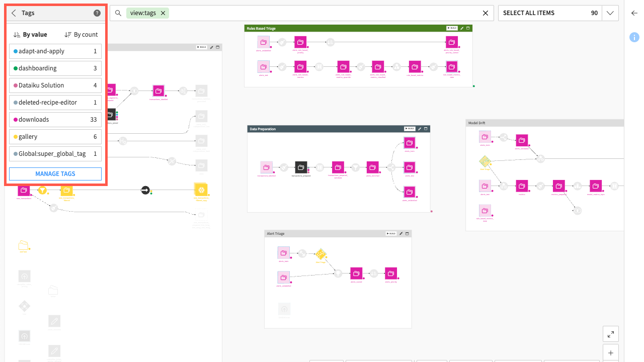Toggle the downloads tag filter
Image resolution: width=644 pixels, height=362 pixels.
point(55,120)
